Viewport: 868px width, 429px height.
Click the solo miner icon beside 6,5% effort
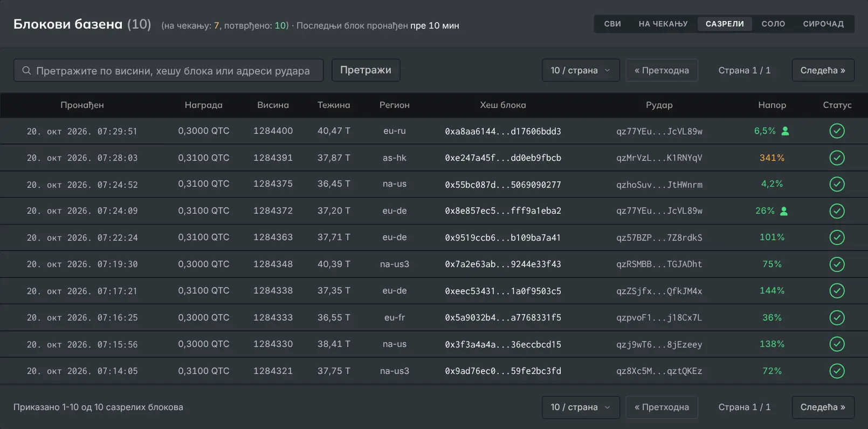(785, 131)
